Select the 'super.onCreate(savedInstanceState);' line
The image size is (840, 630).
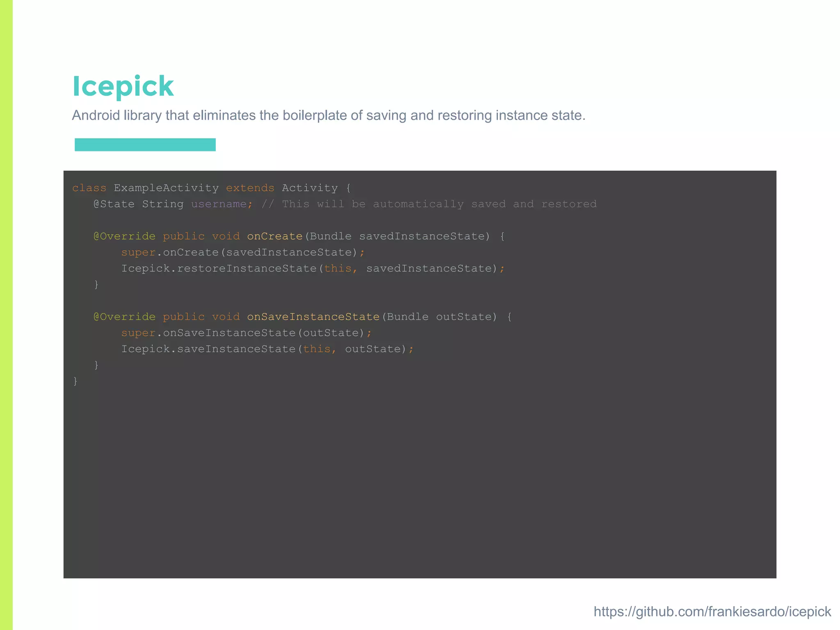[243, 252]
